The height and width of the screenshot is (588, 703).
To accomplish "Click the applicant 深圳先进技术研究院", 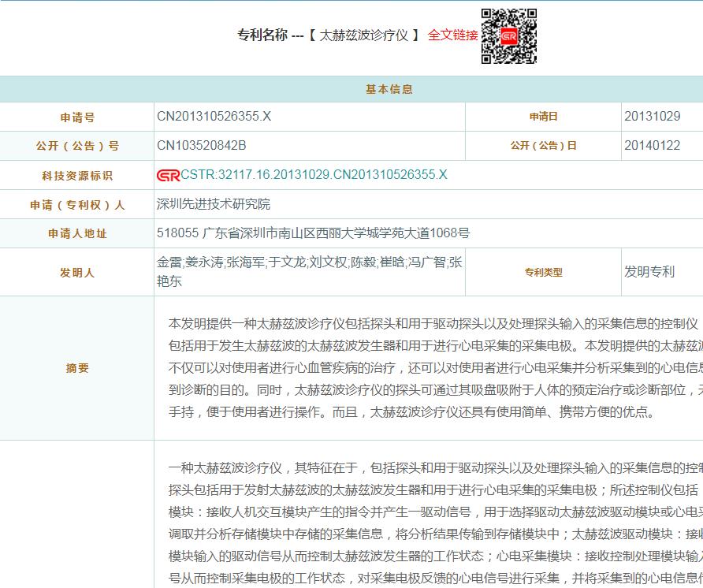I will tap(214, 204).
